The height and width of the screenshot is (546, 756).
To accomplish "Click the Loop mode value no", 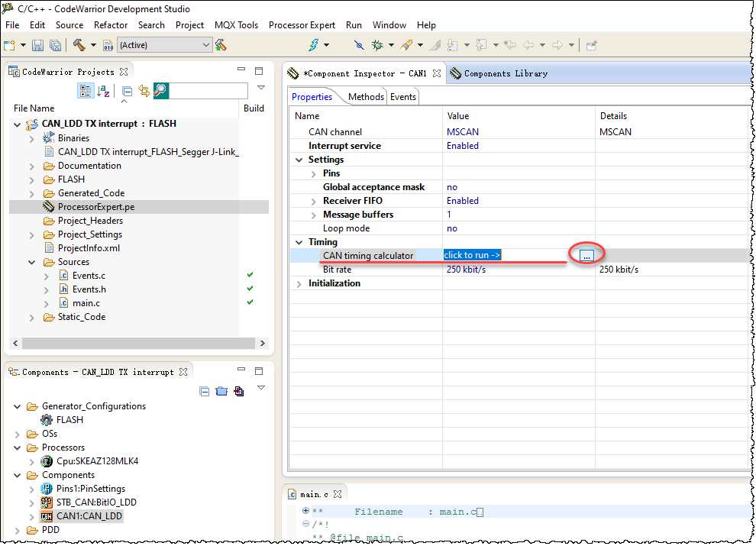I will tap(452, 228).
